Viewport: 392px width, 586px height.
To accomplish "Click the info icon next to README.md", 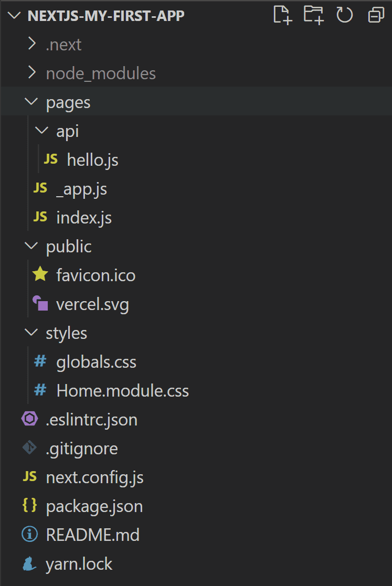I will pyautogui.click(x=29, y=534).
